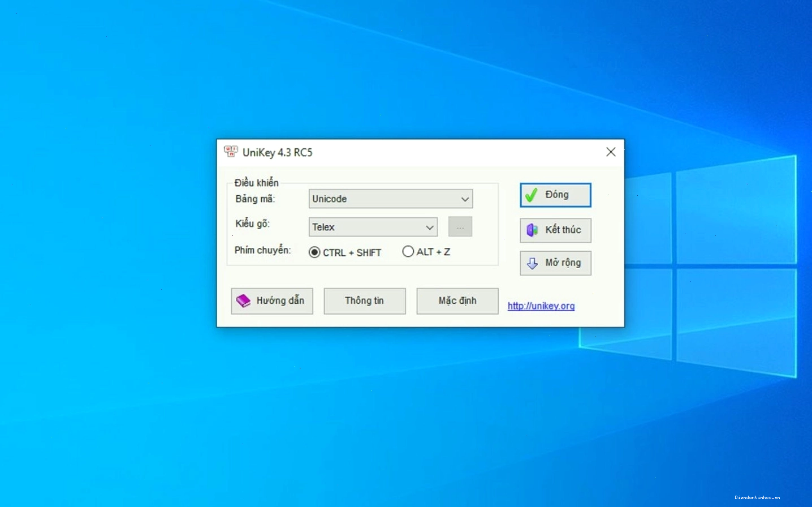
Task: Click the Bảng mã label
Action: pos(255,199)
